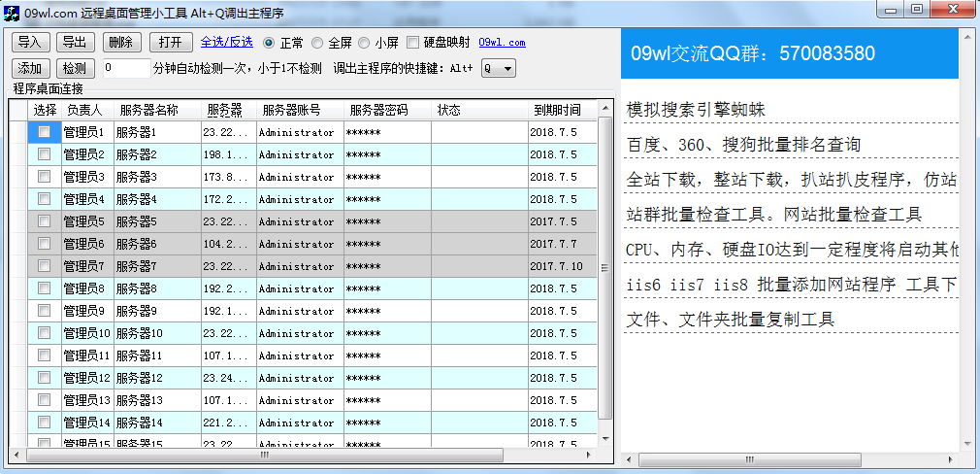Enable the 硬盘映射 disk mapping checkbox
980x474 pixels.
tap(413, 43)
